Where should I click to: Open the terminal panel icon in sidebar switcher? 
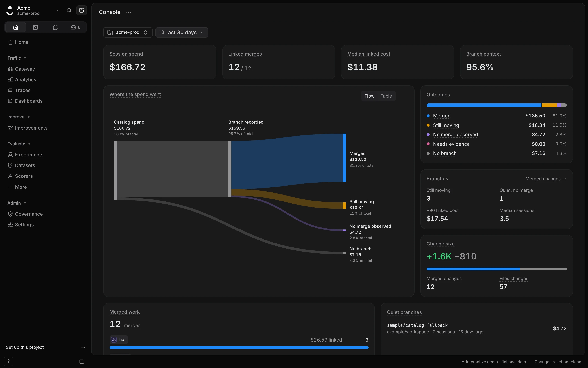(x=35, y=27)
